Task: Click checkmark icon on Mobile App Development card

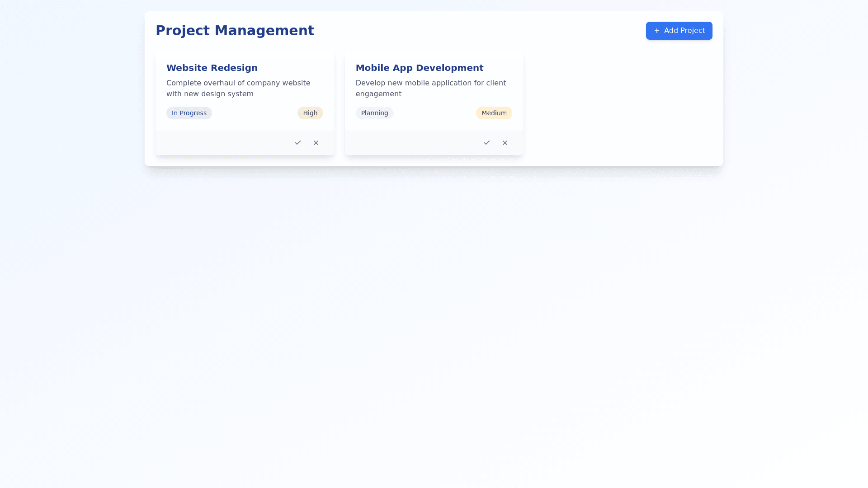Action: coord(487,143)
